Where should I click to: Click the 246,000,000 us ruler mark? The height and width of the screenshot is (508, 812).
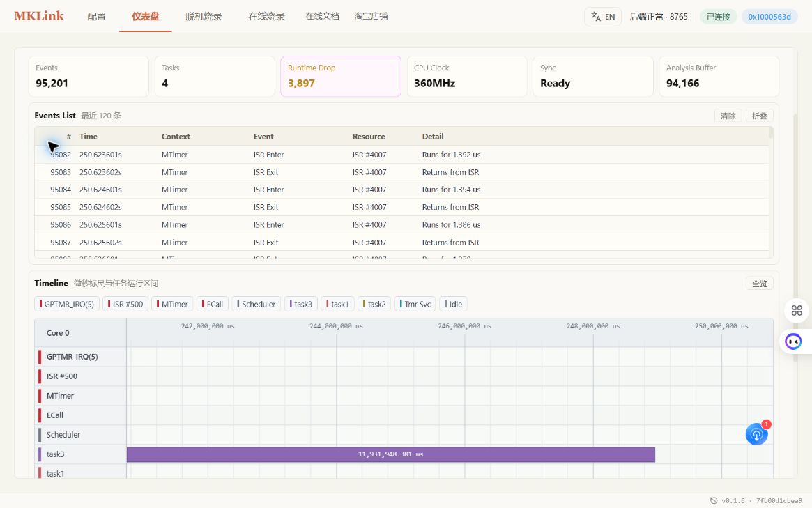tap(464, 326)
